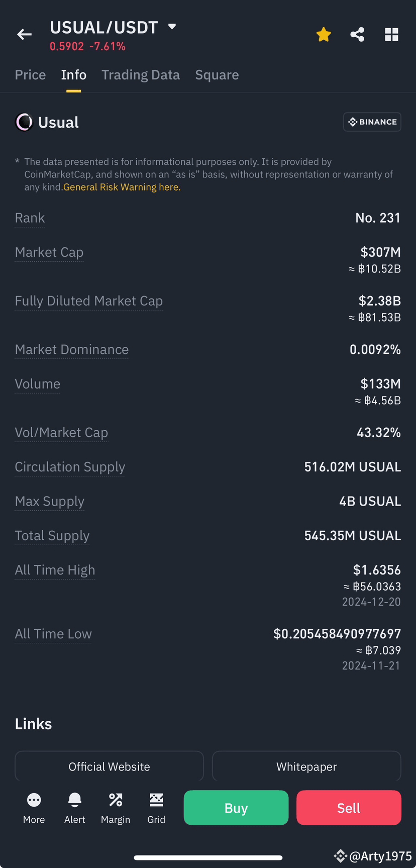
Task: Tap the Binance badge button
Action: [372, 122]
